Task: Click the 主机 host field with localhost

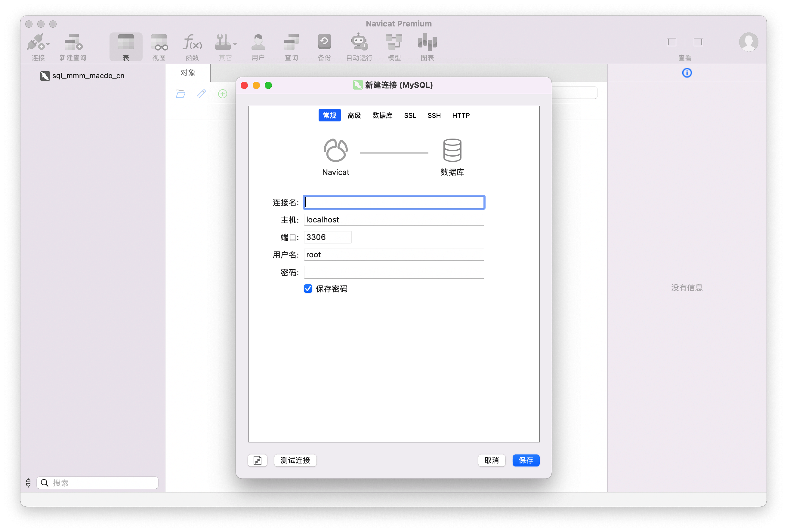Action: pos(394,220)
